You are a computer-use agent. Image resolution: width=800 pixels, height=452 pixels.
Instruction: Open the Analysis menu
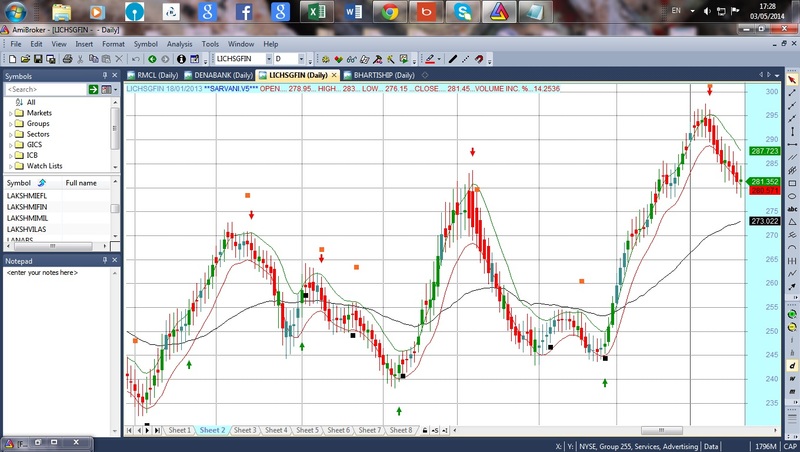click(180, 44)
